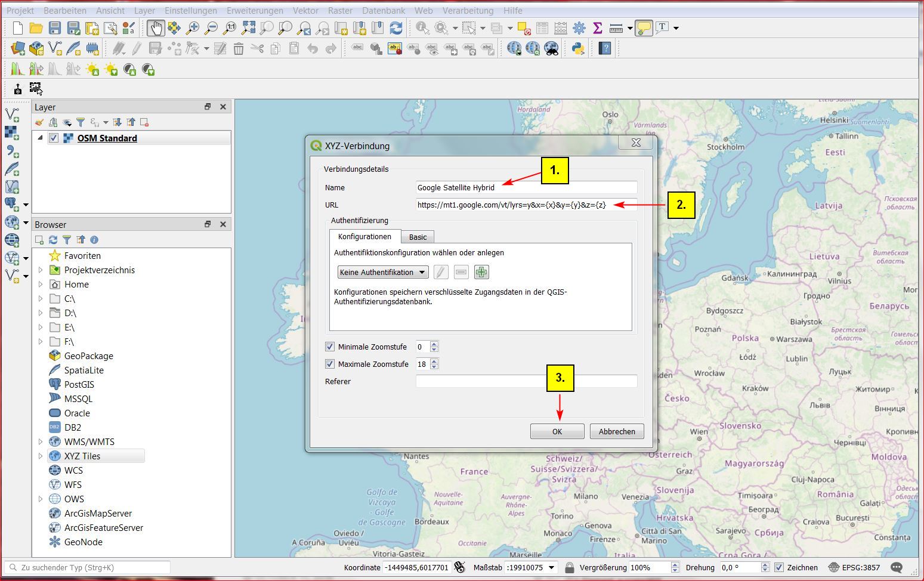This screenshot has width=924, height=581.
Task: Open the Vektor menu
Action: [x=305, y=10]
